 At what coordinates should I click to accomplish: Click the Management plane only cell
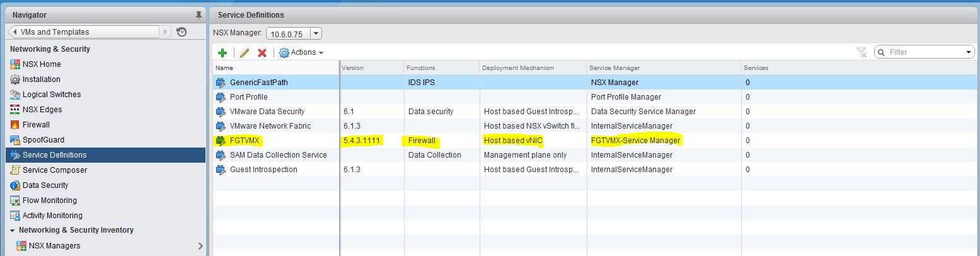[x=526, y=155]
